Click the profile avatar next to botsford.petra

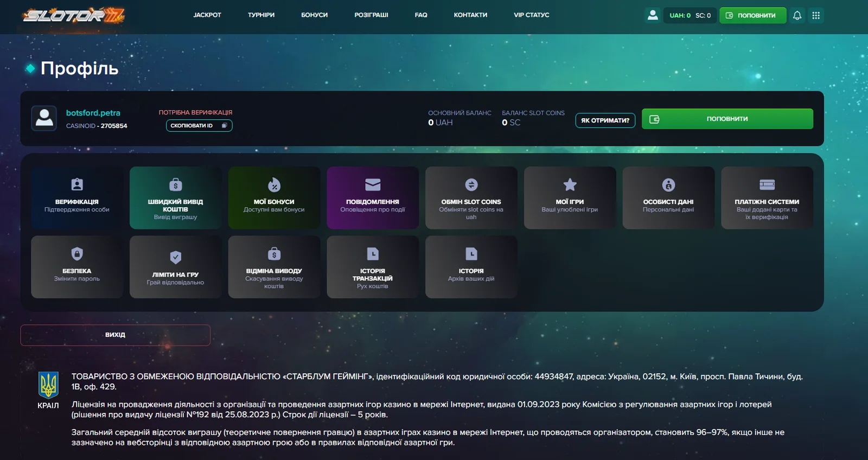tap(44, 118)
